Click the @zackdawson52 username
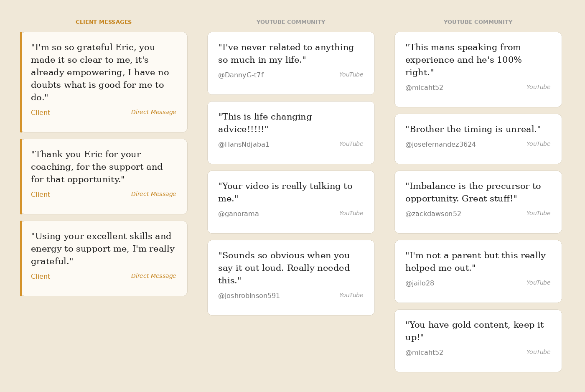 pos(433,214)
